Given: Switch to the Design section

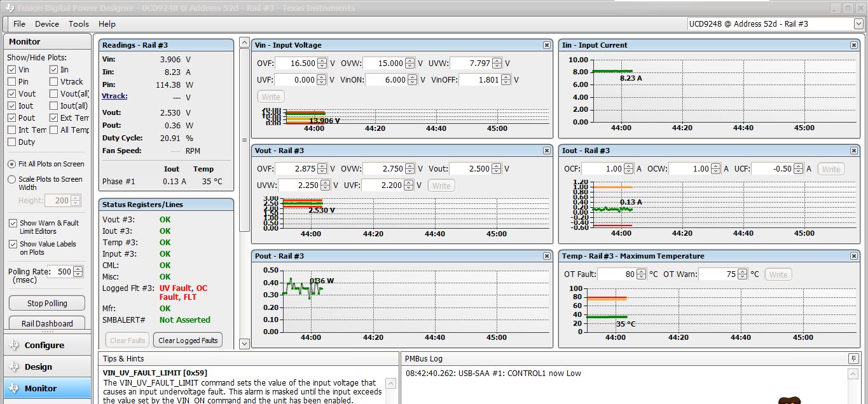Looking at the screenshot, I should pos(48,367).
